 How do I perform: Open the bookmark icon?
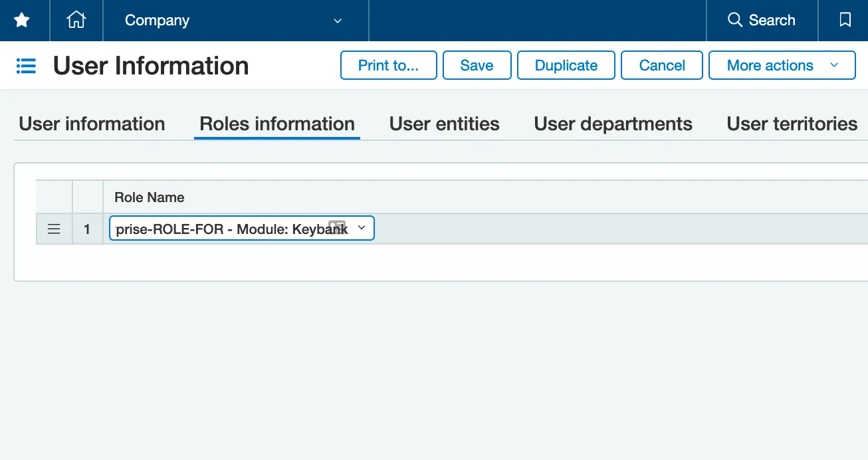845,21
